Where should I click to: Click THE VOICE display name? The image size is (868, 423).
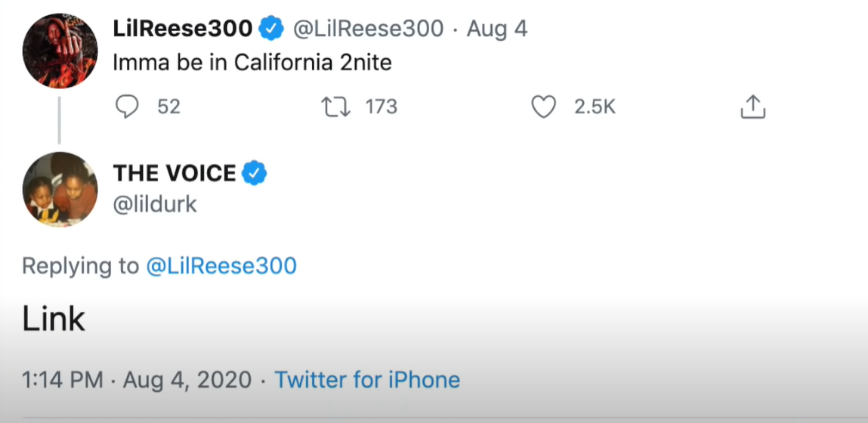(175, 174)
